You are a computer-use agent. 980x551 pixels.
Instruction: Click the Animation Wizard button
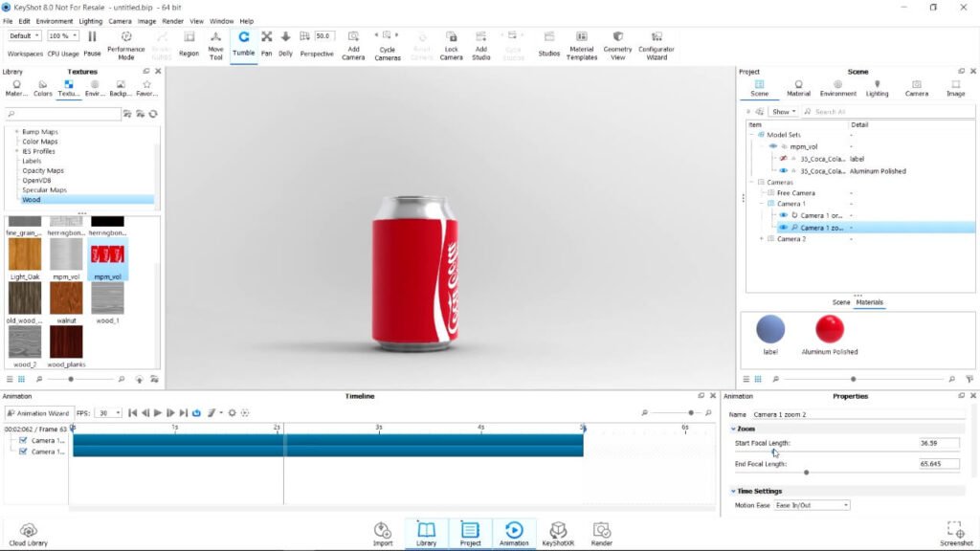(x=37, y=413)
